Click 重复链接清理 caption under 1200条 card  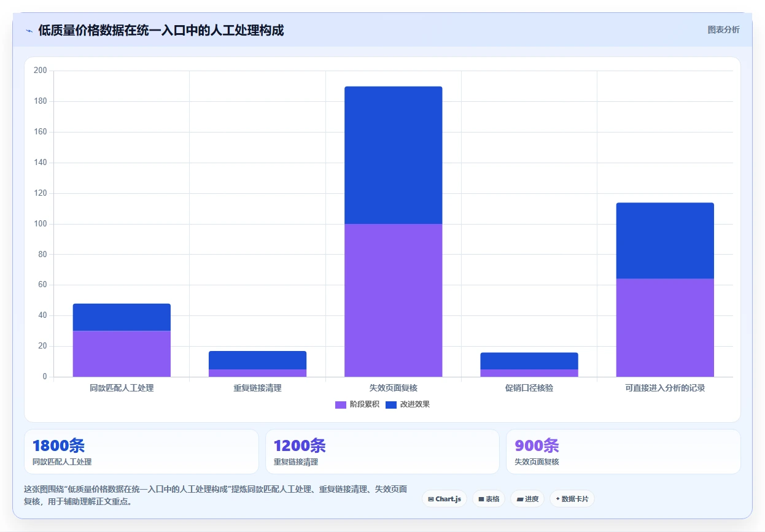coord(296,461)
